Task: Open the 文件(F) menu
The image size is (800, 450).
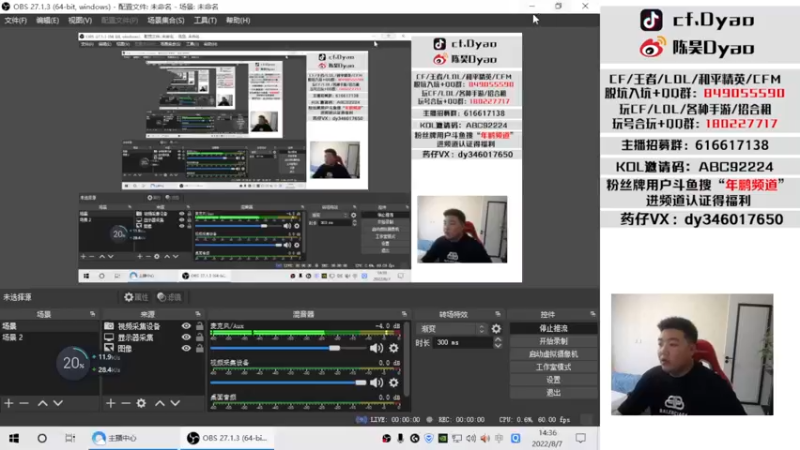Action: click(15, 20)
